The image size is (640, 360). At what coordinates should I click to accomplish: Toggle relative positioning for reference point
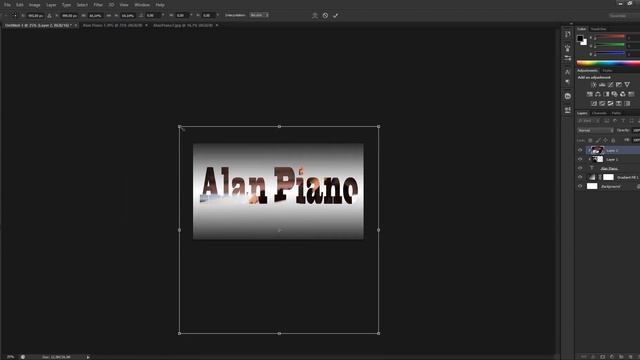(49, 16)
